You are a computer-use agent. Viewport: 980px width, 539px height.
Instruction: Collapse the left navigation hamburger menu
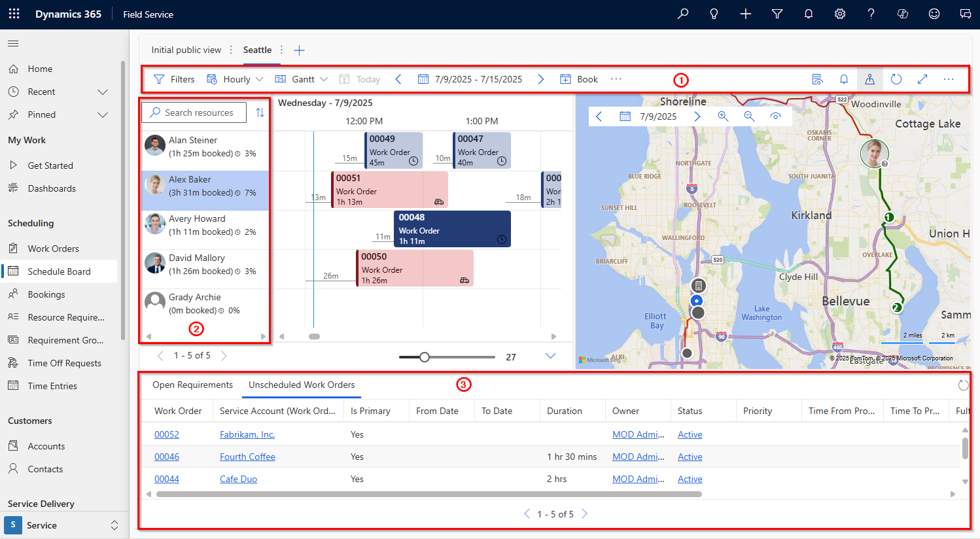pos(13,44)
